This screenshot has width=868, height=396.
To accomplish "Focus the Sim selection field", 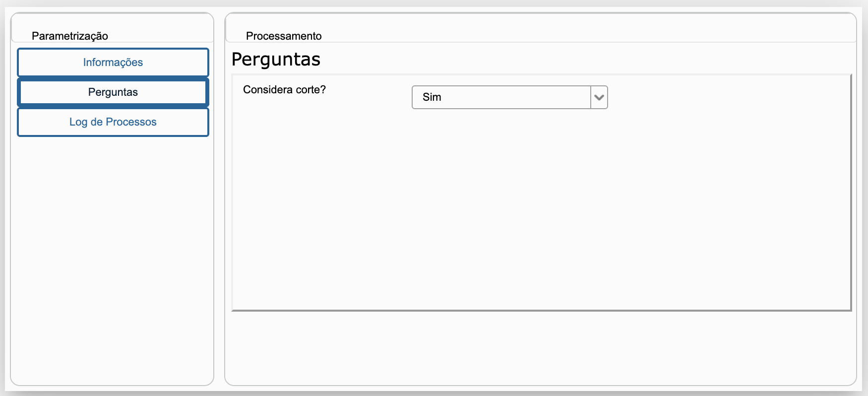I will click(501, 97).
